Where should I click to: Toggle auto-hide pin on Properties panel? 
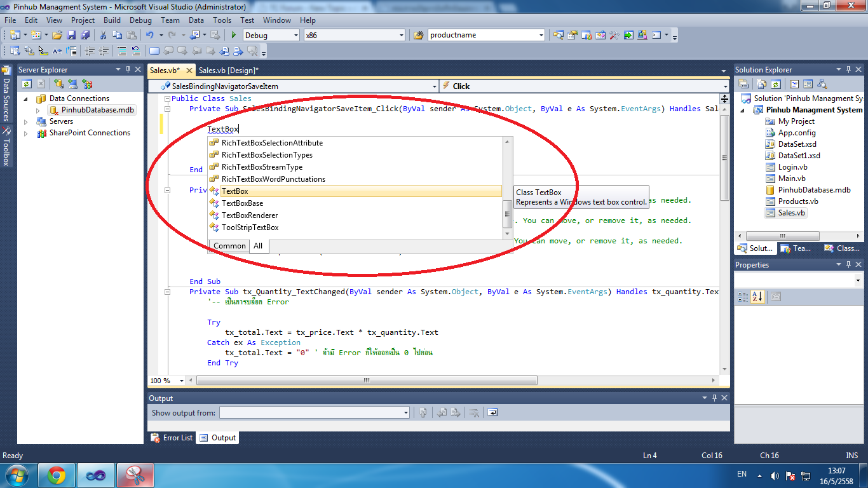click(848, 264)
